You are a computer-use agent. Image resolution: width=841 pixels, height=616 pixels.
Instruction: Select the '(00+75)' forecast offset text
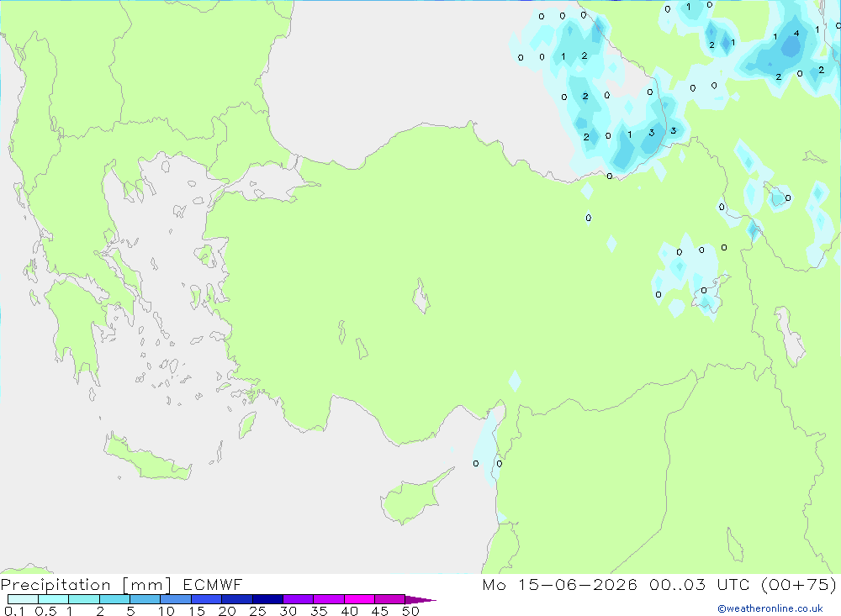pyautogui.click(x=798, y=584)
